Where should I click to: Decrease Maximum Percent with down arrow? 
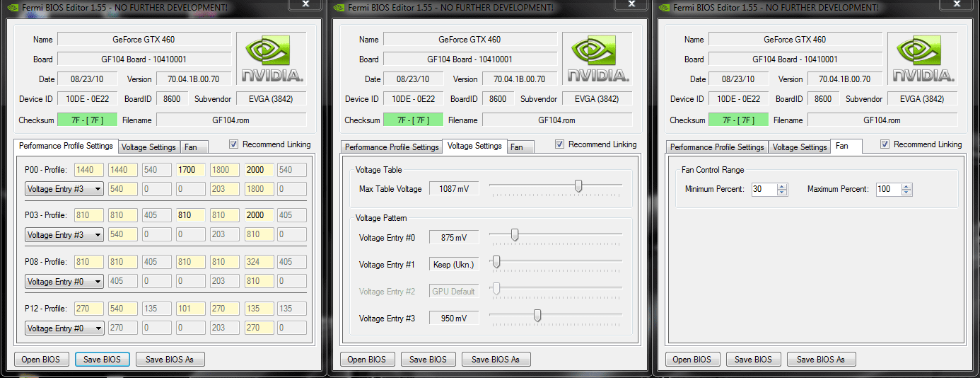(906, 193)
